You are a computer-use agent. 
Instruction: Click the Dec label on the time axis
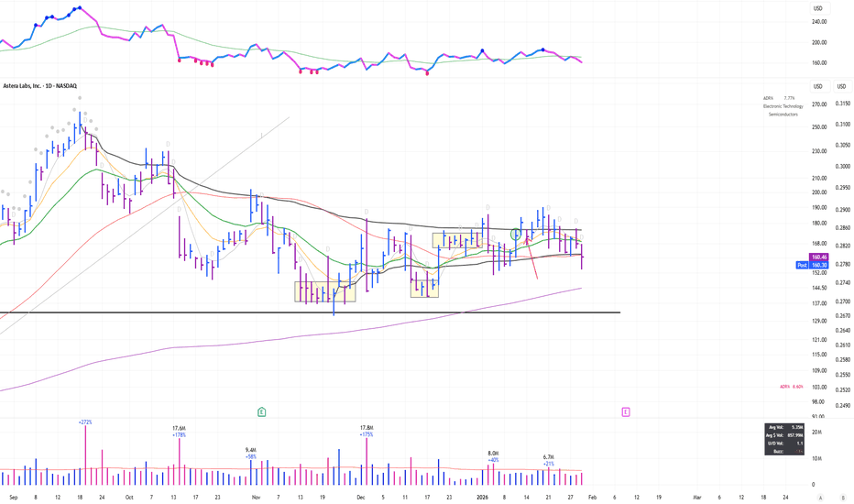(360, 498)
